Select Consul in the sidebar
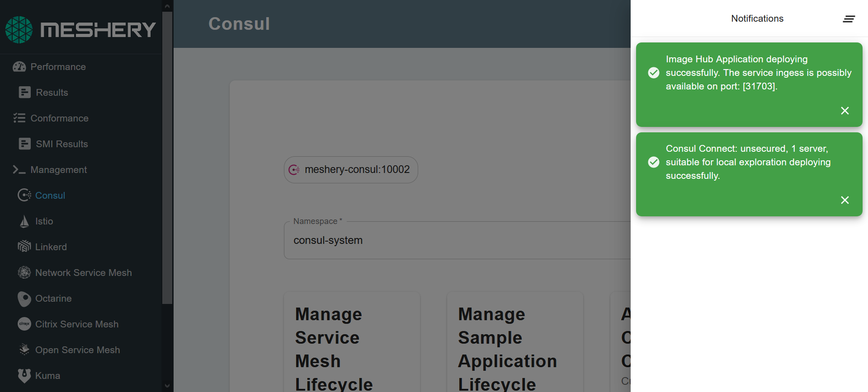Image resolution: width=868 pixels, height=392 pixels. click(x=50, y=196)
